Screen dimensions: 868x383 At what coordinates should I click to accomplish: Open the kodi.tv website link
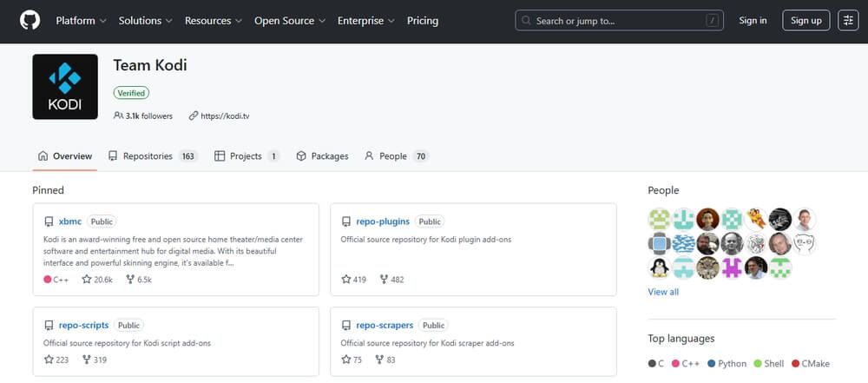225,116
